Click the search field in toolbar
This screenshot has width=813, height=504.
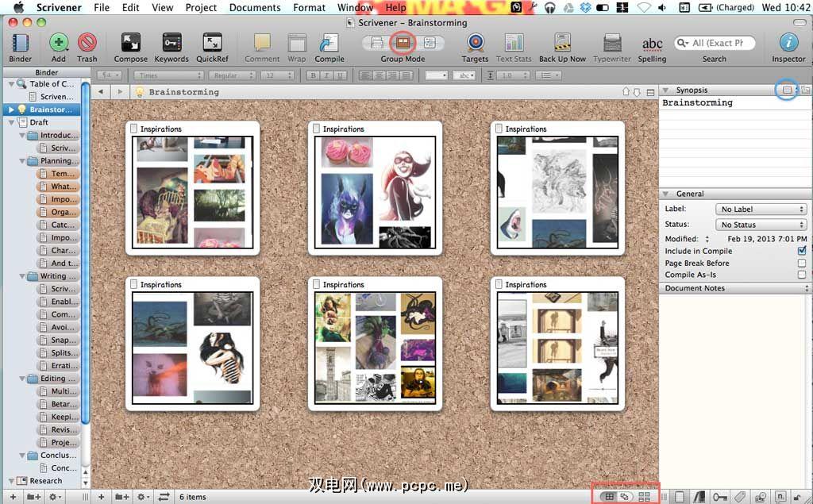point(719,43)
